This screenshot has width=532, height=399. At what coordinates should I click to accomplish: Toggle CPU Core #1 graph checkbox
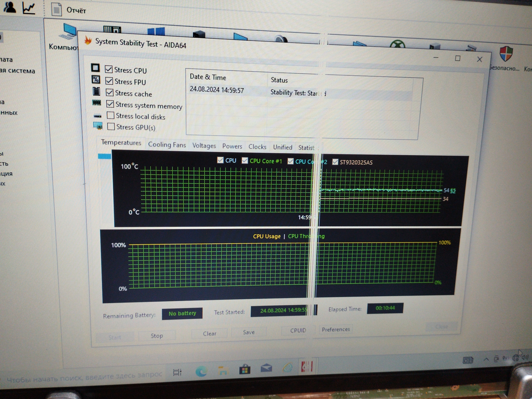click(x=245, y=160)
